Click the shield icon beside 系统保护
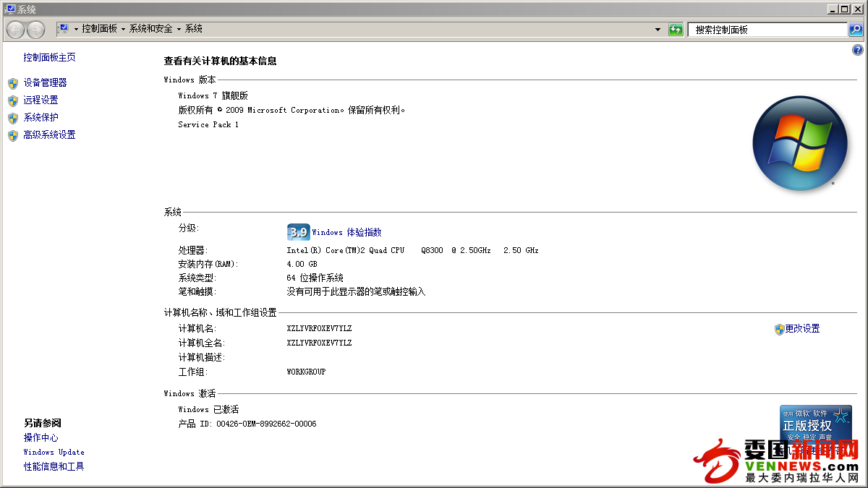868x488 pixels. (x=12, y=118)
